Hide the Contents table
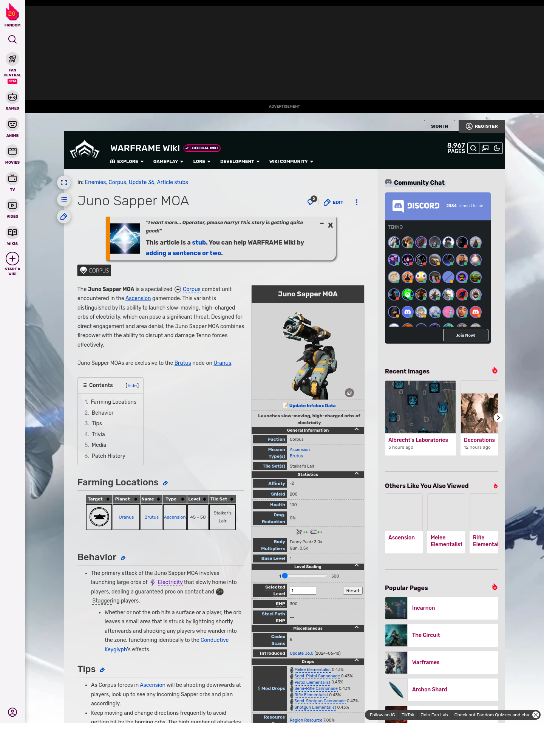The height and width of the screenshot is (756, 544). point(132,386)
